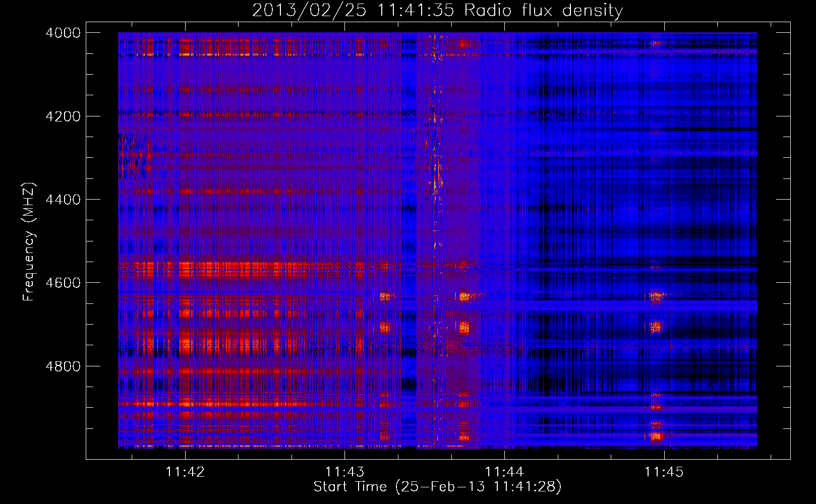The height and width of the screenshot is (504, 816).
Task: Select the 4600 frequency axis label
Action: 63,283
